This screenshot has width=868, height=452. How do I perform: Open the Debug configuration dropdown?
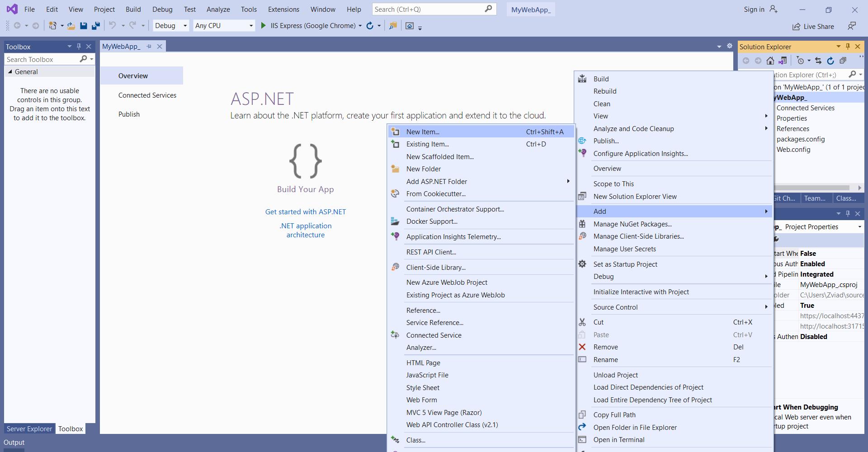(x=170, y=26)
